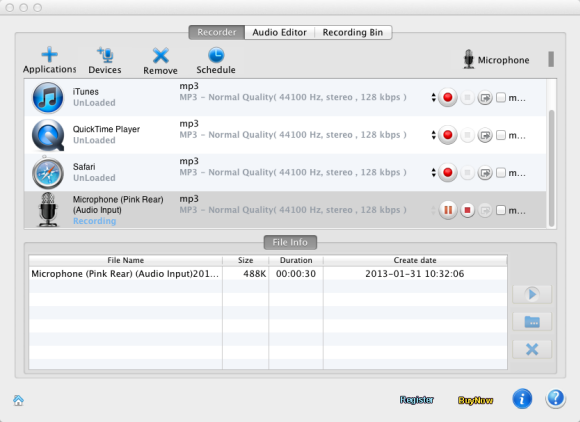This screenshot has height=422, width=580.
Task: Switch to the Recording Bin tab
Action: 353,32
